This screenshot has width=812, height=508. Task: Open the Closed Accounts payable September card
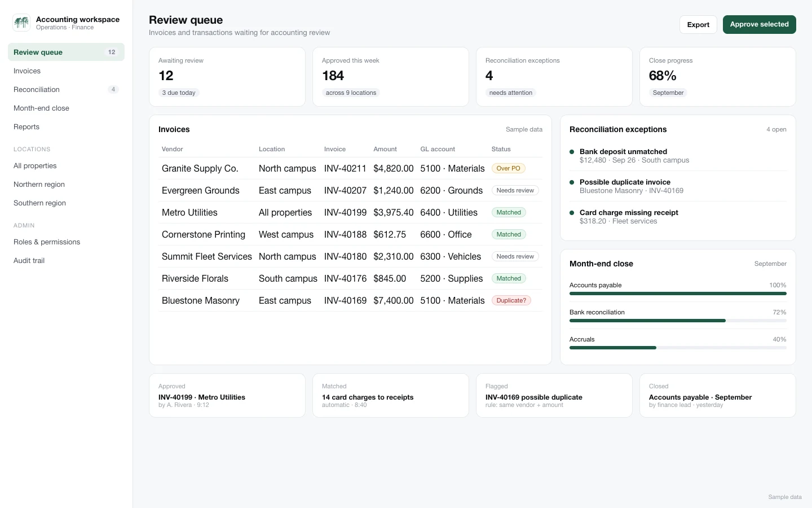click(x=718, y=396)
